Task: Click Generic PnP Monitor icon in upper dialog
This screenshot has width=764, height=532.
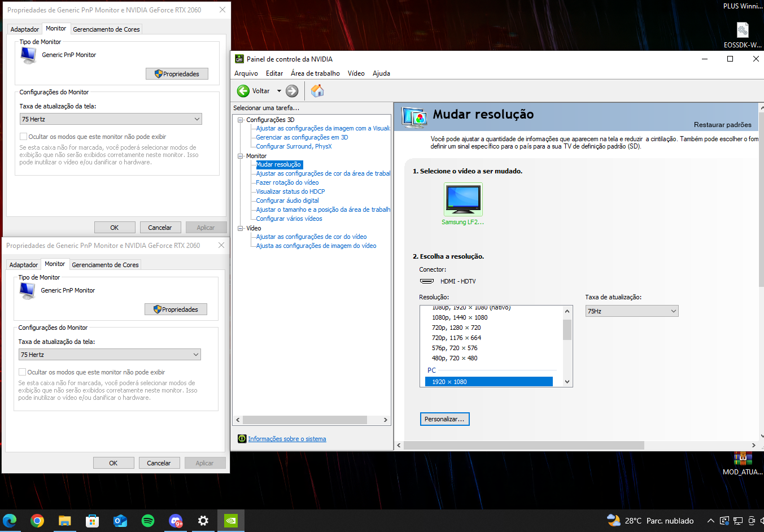Action: 28,55
